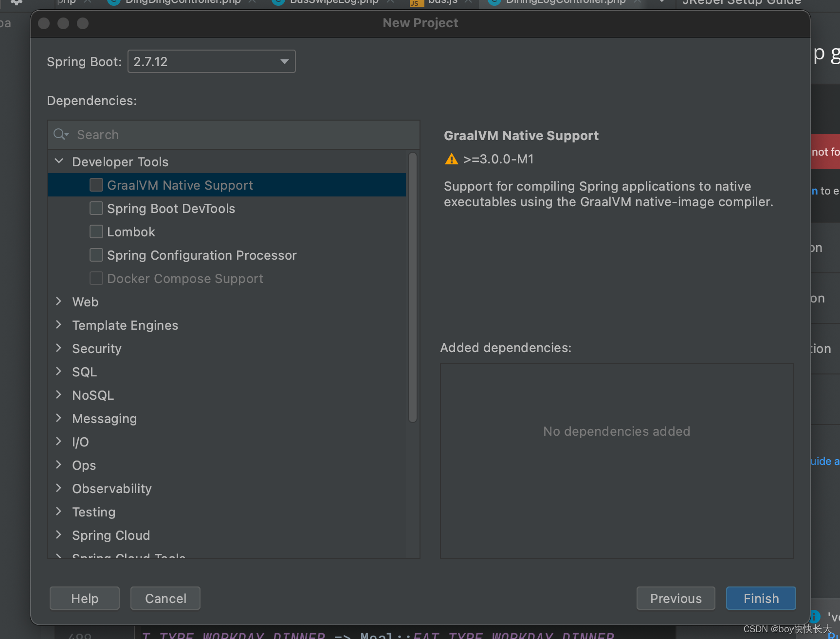The image size is (840, 639).
Task: Select the Spring Boot DevTools label
Action: 171,209
